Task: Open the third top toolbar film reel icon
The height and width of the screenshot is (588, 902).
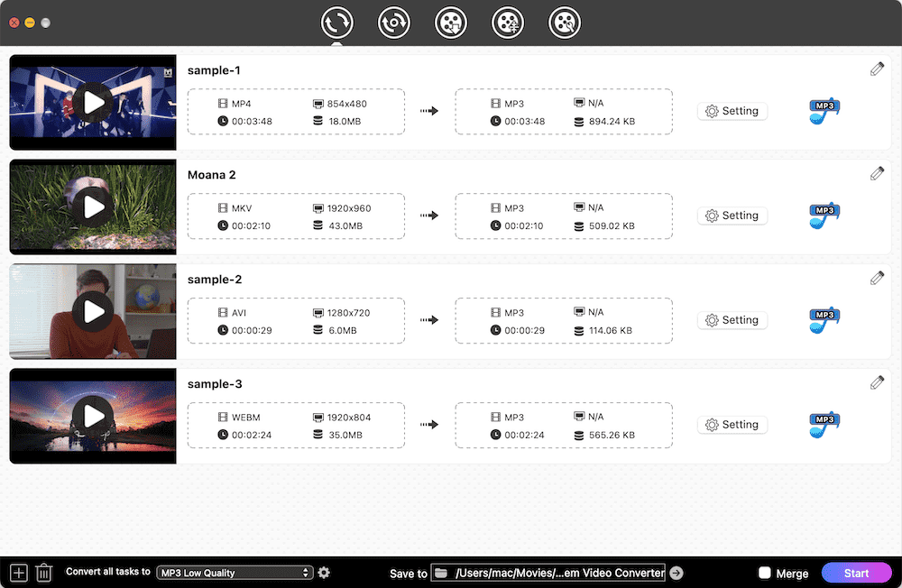Action: (450, 23)
